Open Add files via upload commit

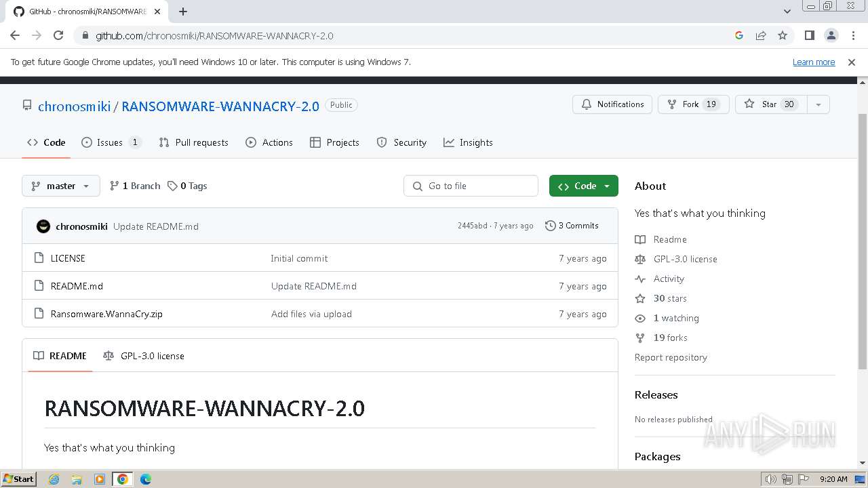[311, 314]
